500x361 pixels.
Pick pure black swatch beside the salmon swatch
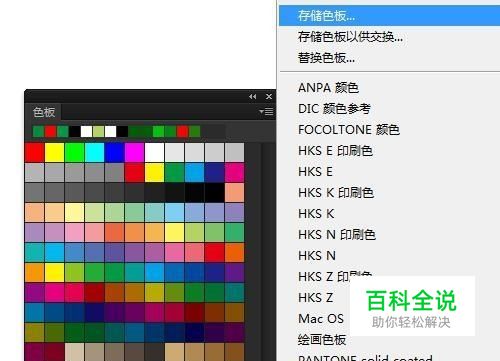214,193
